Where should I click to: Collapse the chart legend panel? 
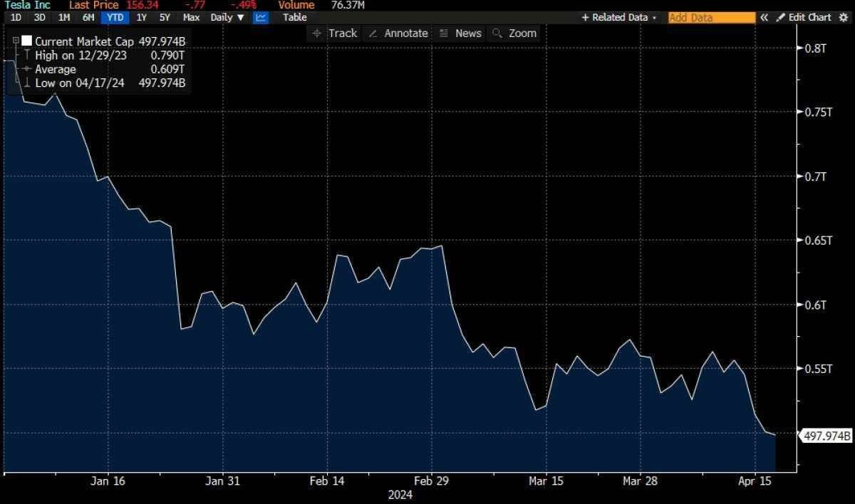tap(15, 41)
